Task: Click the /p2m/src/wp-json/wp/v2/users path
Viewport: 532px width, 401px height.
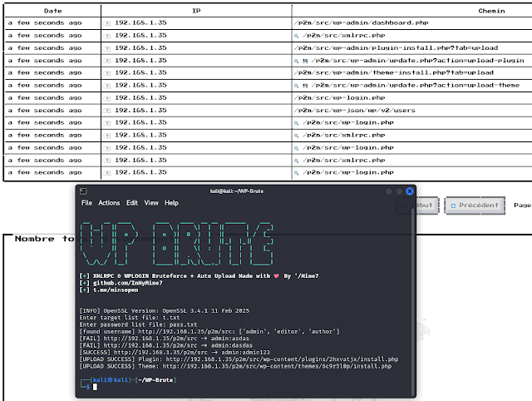Action: [355, 111]
